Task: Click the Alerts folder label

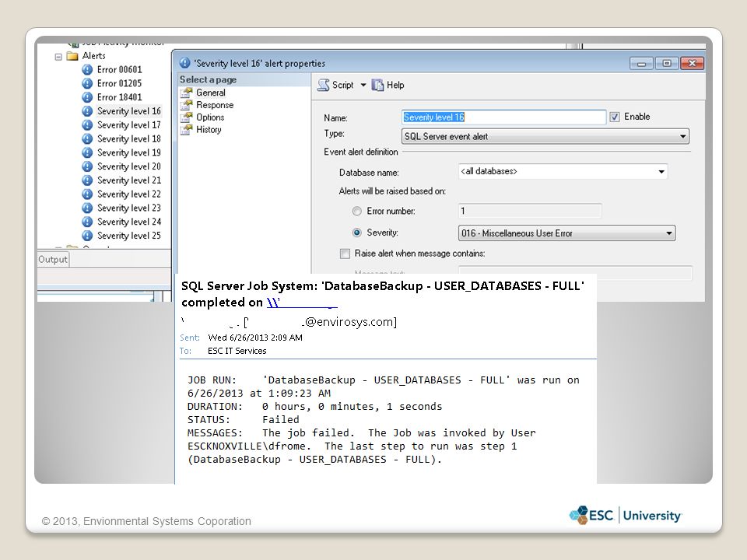Action: click(94, 56)
